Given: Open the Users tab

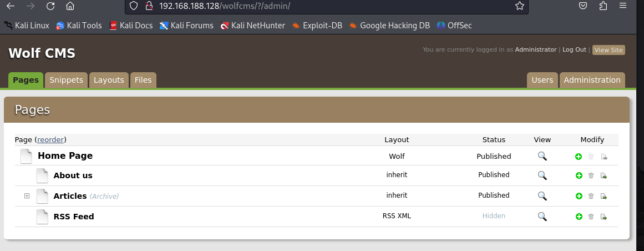Looking at the screenshot, I should point(542,80).
